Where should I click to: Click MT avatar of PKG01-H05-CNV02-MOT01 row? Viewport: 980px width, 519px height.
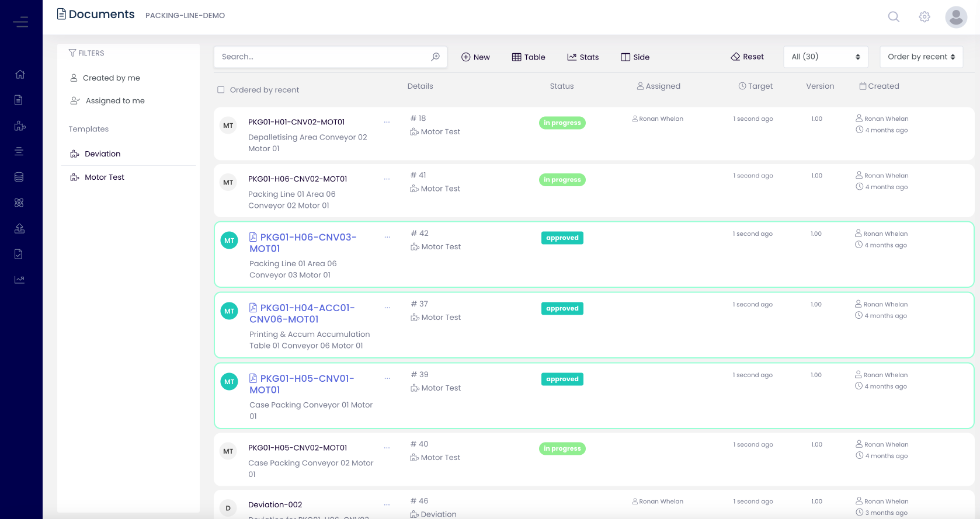[x=228, y=451]
